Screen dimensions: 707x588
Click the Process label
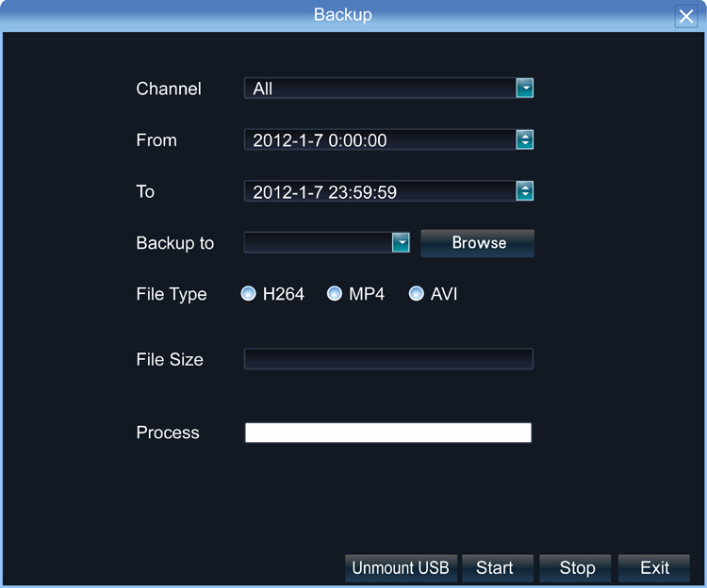[x=168, y=433]
